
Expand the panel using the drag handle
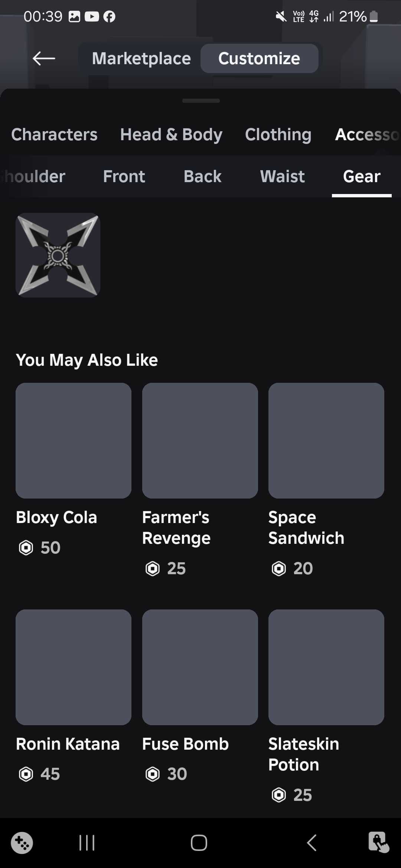point(201,101)
